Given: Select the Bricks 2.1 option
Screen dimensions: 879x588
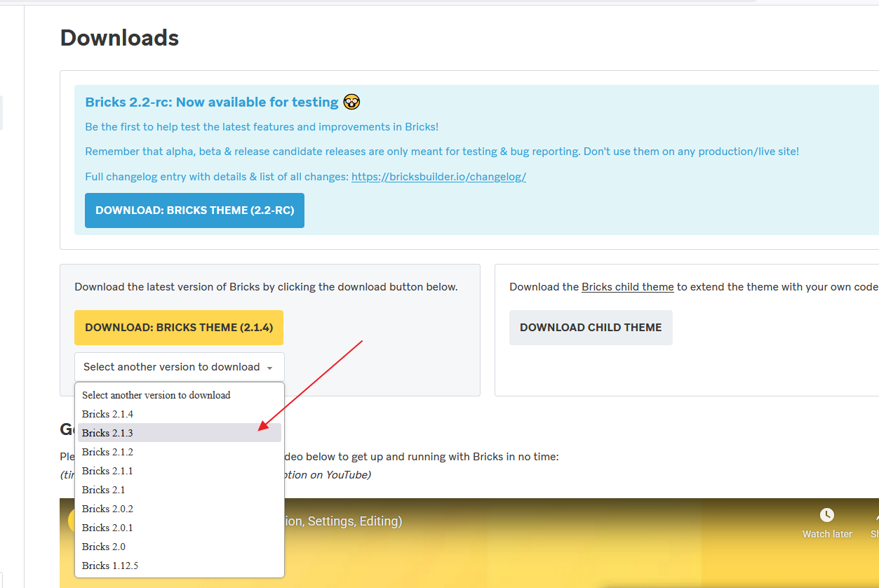Looking at the screenshot, I should [x=103, y=490].
